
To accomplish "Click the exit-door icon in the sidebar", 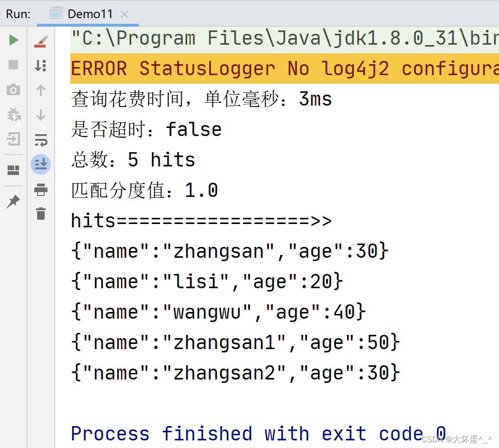I will [13, 140].
